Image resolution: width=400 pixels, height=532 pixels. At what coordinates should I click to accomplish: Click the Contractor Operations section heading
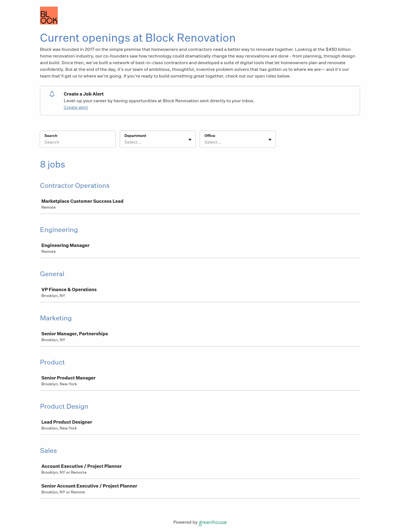[x=75, y=186]
